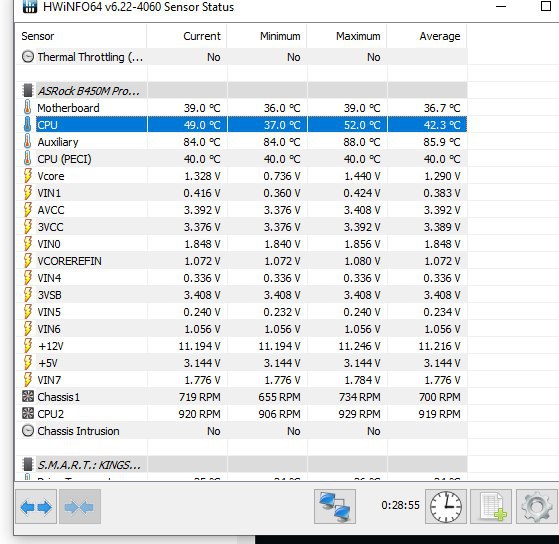Click the Current column header

point(187,36)
